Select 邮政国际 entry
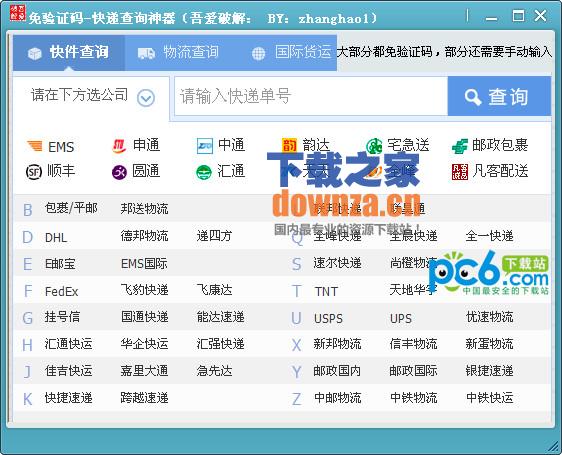Screen dimensions: 562x455 coord(413,371)
